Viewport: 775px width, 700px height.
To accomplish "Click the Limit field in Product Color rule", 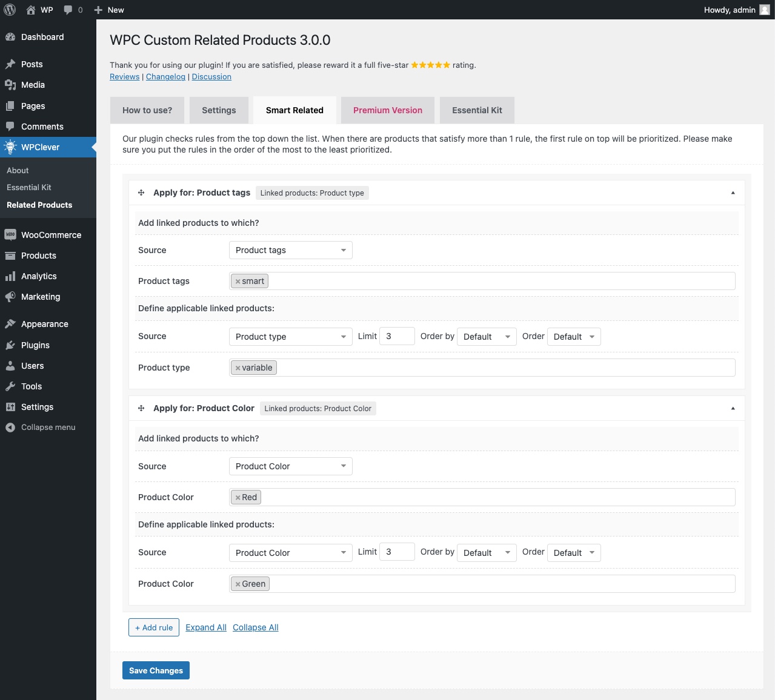I will 397,552.
